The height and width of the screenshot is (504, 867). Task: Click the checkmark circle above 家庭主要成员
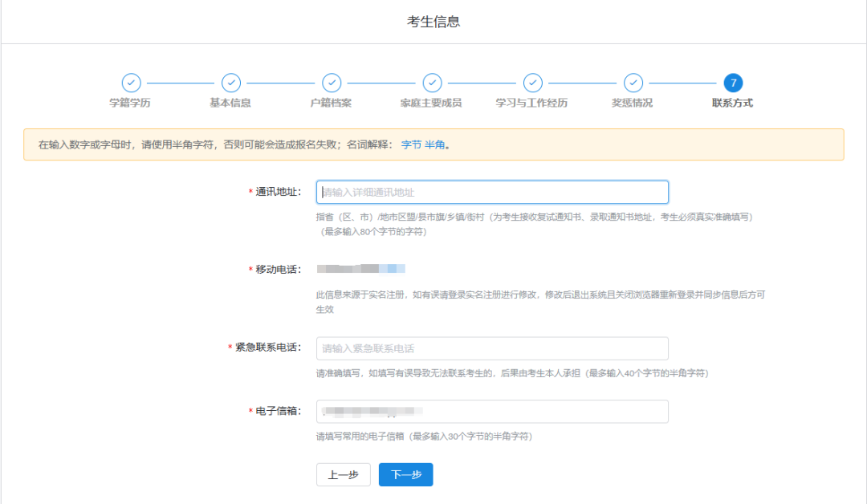432,83
